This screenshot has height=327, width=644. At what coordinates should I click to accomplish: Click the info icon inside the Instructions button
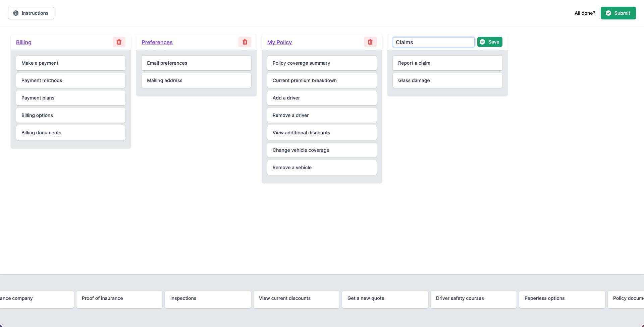[15, 13]
